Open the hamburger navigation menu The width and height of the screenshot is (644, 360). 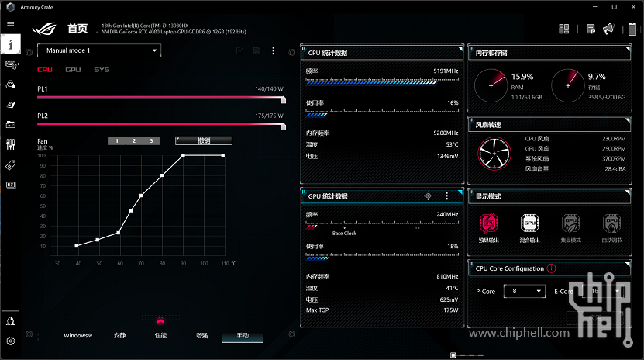click(11, 24)
